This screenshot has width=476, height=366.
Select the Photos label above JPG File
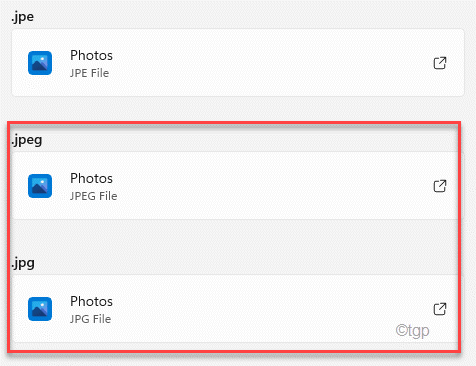tap(91, 301)
